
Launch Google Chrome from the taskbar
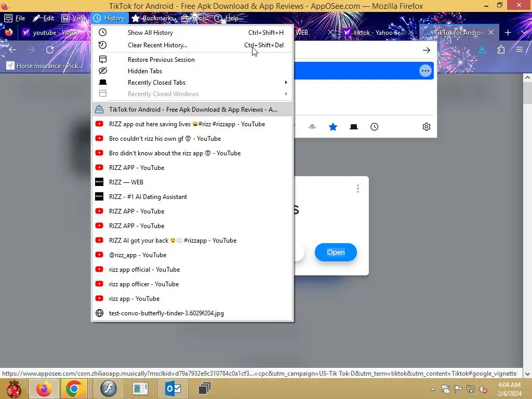tap(74, 389)
